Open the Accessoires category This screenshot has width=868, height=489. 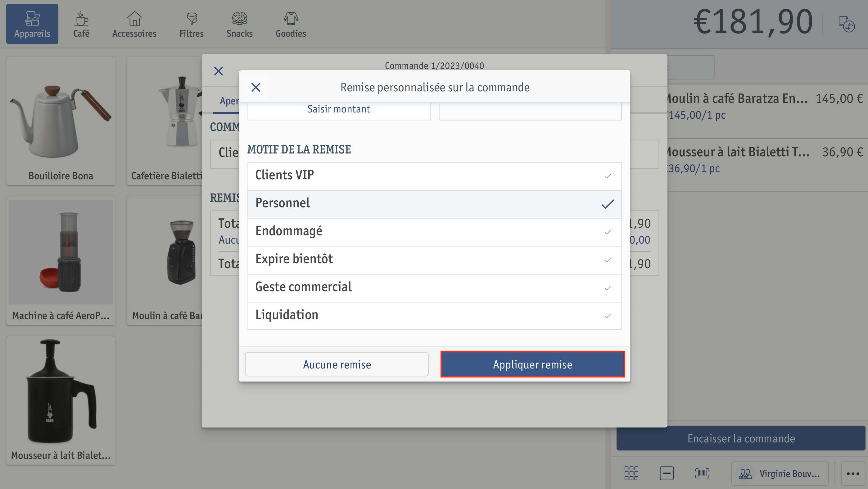134,24
